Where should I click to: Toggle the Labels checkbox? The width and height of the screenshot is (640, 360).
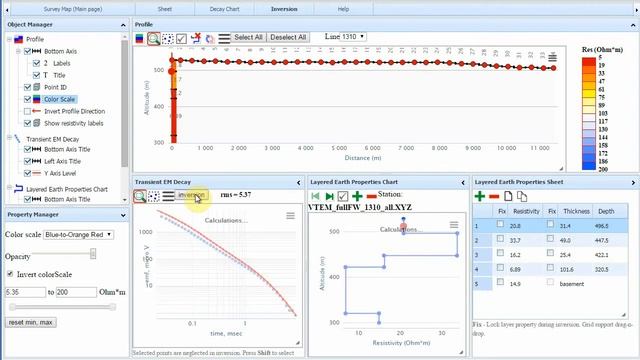pyautogui.click(x=36, y=63)
